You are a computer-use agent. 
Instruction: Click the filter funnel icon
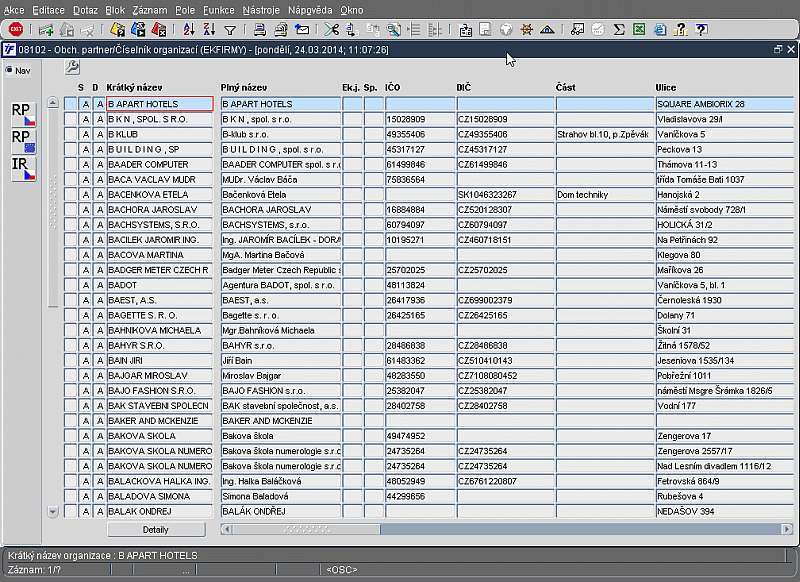coord(230,30)
